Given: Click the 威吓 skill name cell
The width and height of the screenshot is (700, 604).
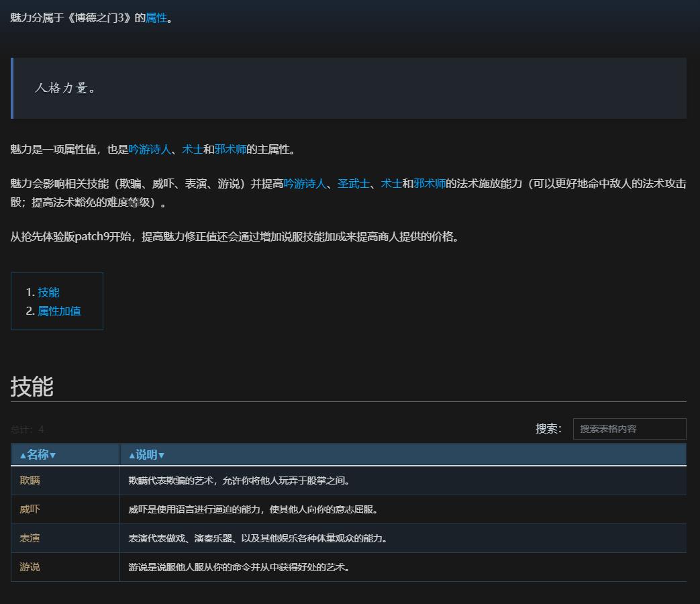Looking at the screenshot, I should click(30, 509).
